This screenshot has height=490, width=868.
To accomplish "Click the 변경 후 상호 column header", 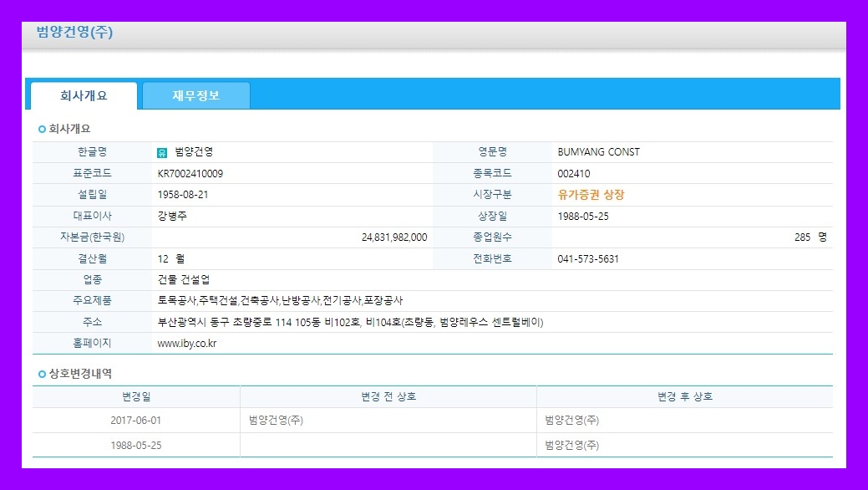I will point(685,397).
